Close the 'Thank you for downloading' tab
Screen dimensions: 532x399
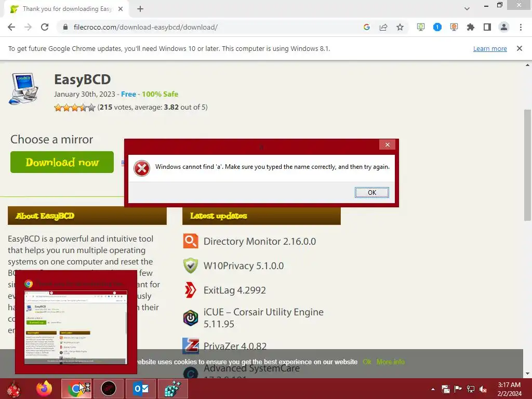[x=121, y=9]
